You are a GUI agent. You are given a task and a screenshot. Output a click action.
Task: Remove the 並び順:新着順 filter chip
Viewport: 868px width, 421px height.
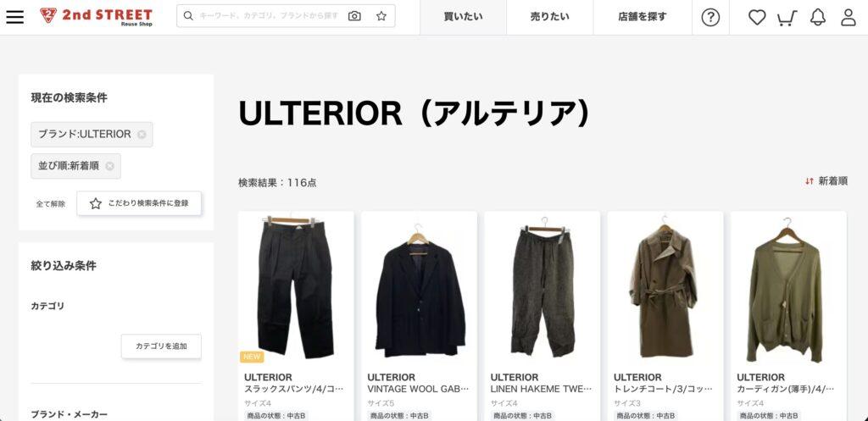tap(109, 166)
